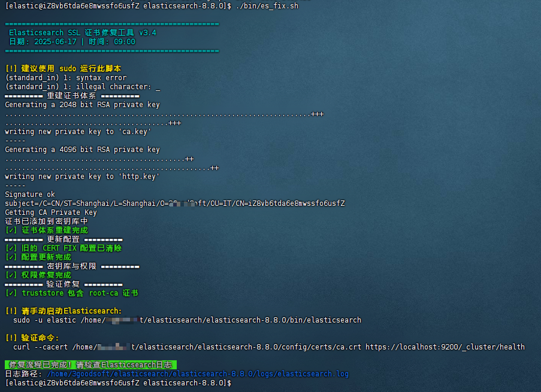Click the 'curl --cacert' verification command
This screenshot has width=541, height=392.
coord(269,347)
